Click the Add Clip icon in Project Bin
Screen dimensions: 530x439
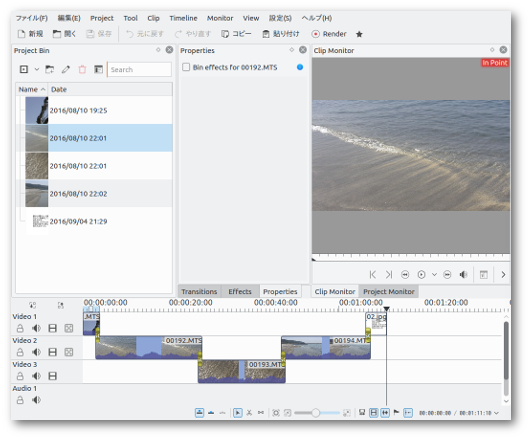tap(24, 69)
